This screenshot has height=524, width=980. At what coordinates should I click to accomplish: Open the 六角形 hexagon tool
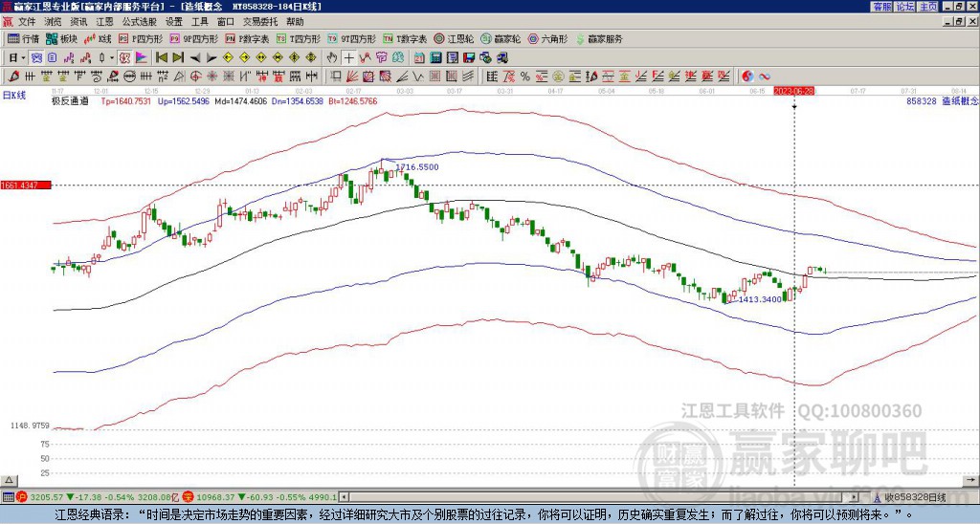point(548,38)
